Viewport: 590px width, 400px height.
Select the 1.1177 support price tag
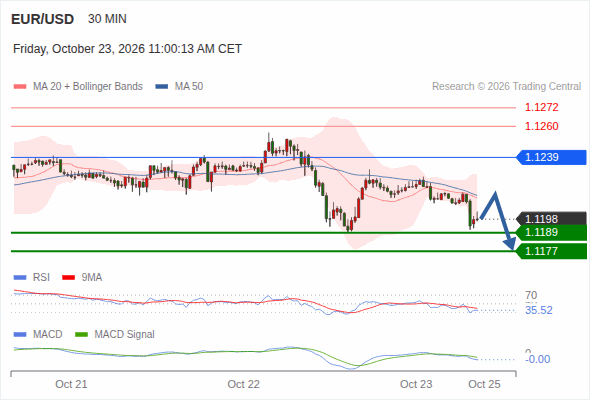[x=551, y=251]
